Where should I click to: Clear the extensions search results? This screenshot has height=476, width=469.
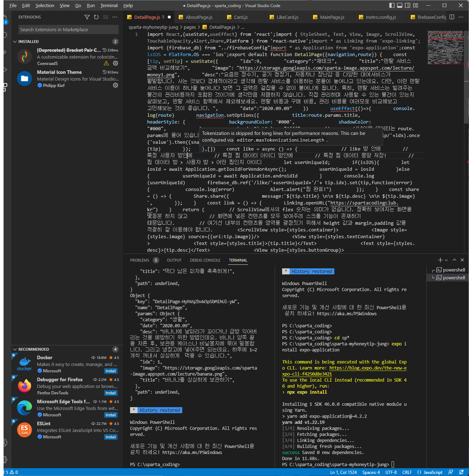point(106,17)
